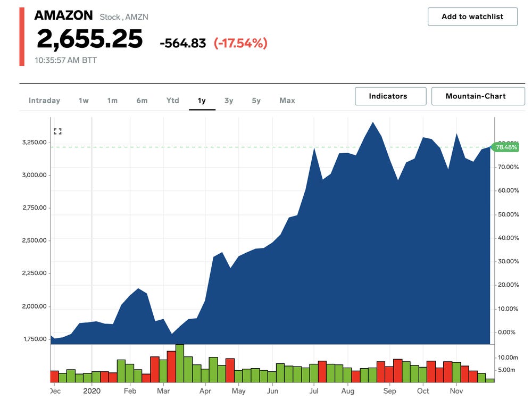The image size is (532, 399).
Task: Click the 5.00m volume axis label
Action: click(506, 370)
